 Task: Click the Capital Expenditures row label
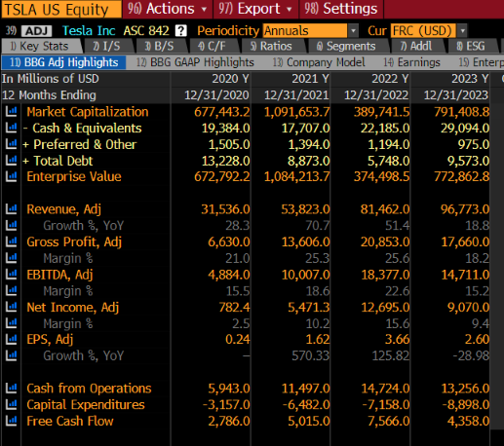(86, 405)
